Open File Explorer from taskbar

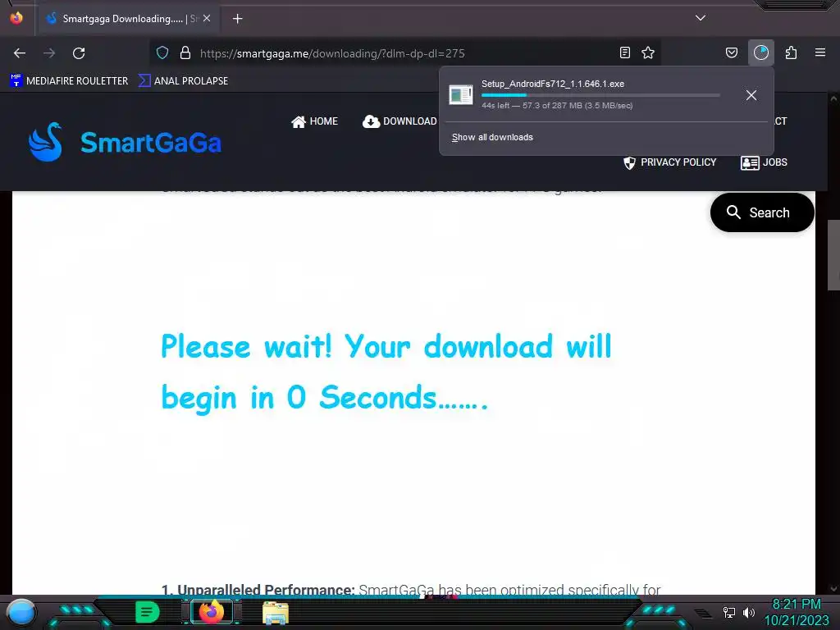point(276,613)
